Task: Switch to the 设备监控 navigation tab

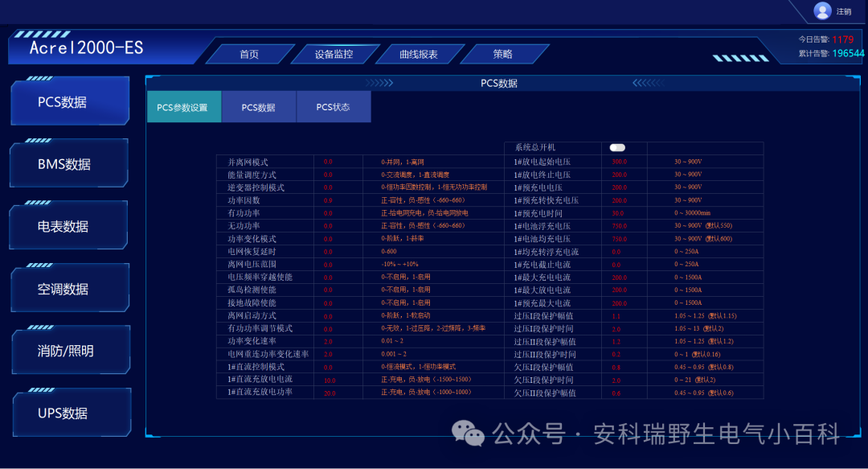Action: pyautogui.click(x=334, y=55)
